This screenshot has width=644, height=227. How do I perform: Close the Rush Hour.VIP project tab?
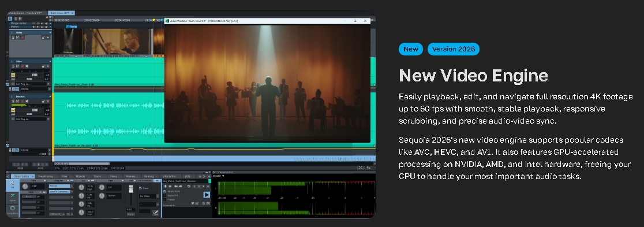pyautogui.click(x=72, y=13)
